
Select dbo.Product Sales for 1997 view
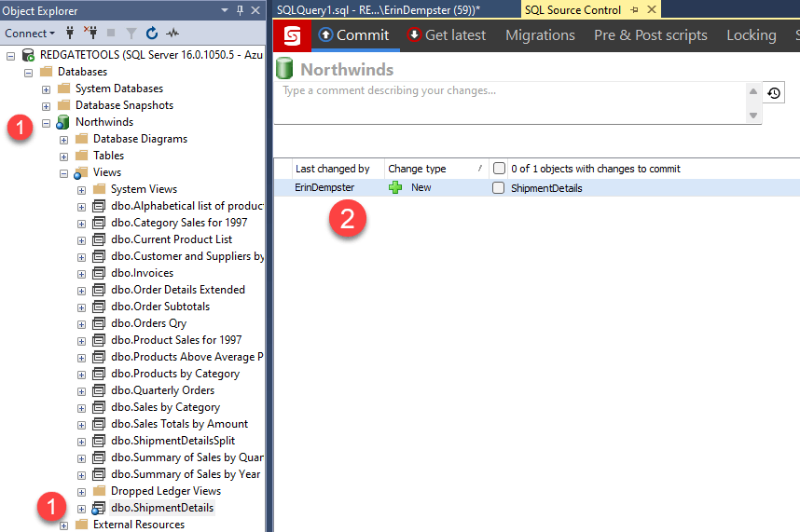click(176, 340)
